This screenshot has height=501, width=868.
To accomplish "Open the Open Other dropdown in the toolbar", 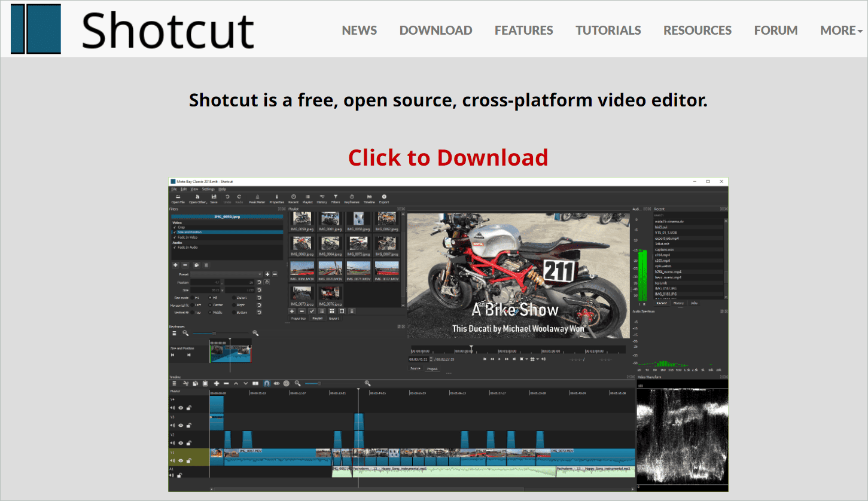I will [x=198, y=198].
